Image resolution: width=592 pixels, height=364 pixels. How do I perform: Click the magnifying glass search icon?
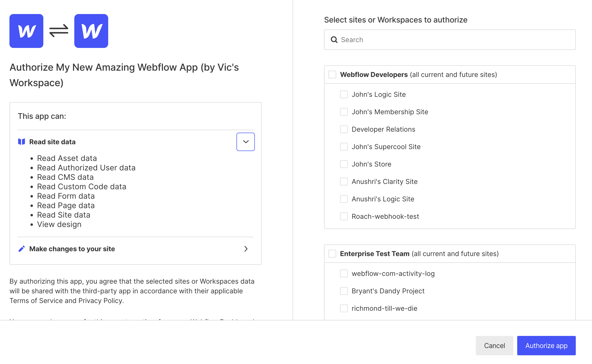(334, 39)
